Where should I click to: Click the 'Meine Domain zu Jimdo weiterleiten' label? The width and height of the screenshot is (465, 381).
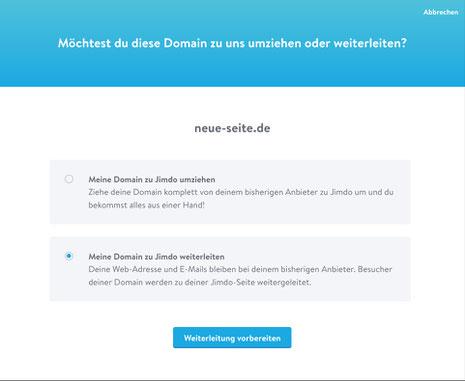[x=156, y=257]
